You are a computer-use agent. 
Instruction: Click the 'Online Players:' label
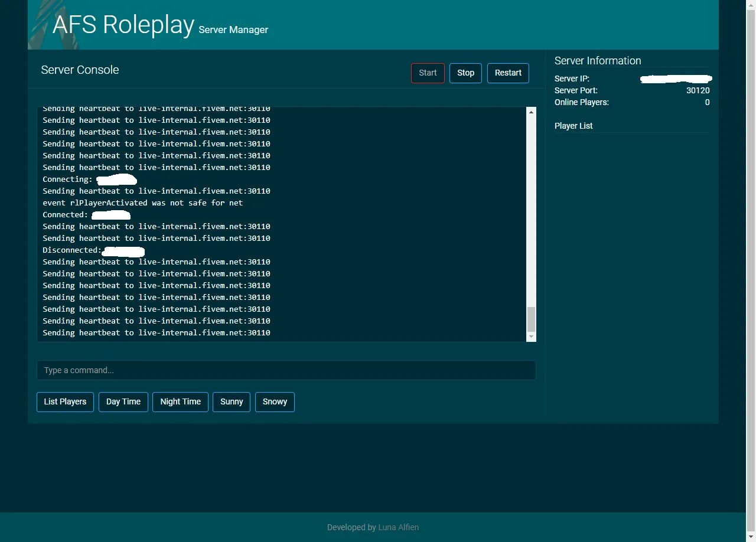tap(582, 102)
